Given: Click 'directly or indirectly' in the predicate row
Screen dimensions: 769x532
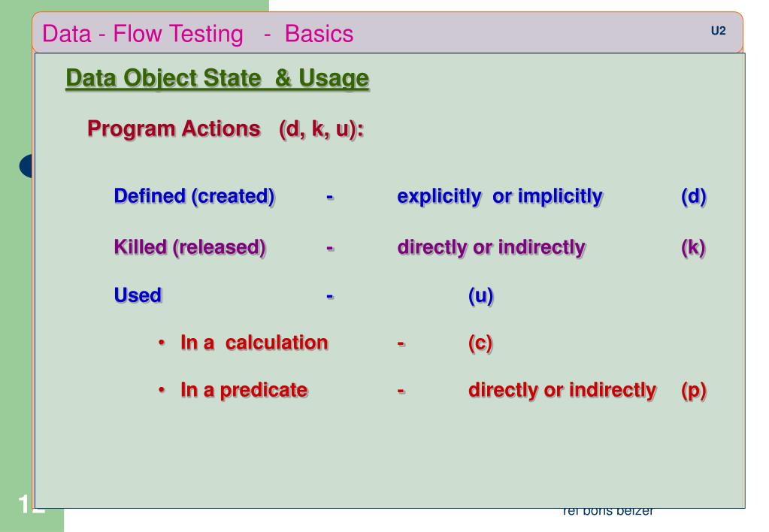Looking at the screenshot, I should pos(562,390).
